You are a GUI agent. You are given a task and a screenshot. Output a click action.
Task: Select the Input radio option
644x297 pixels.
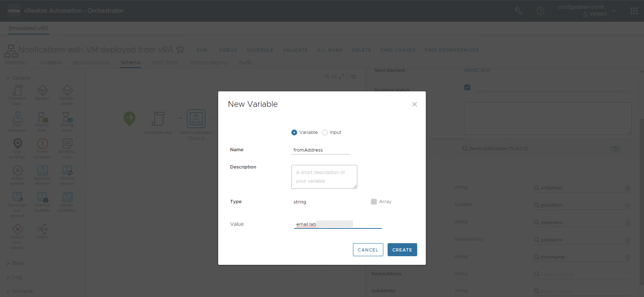(325, 132)
